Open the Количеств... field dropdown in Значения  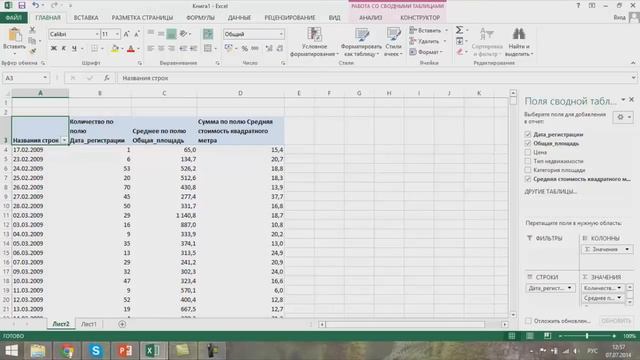[619, 288]
